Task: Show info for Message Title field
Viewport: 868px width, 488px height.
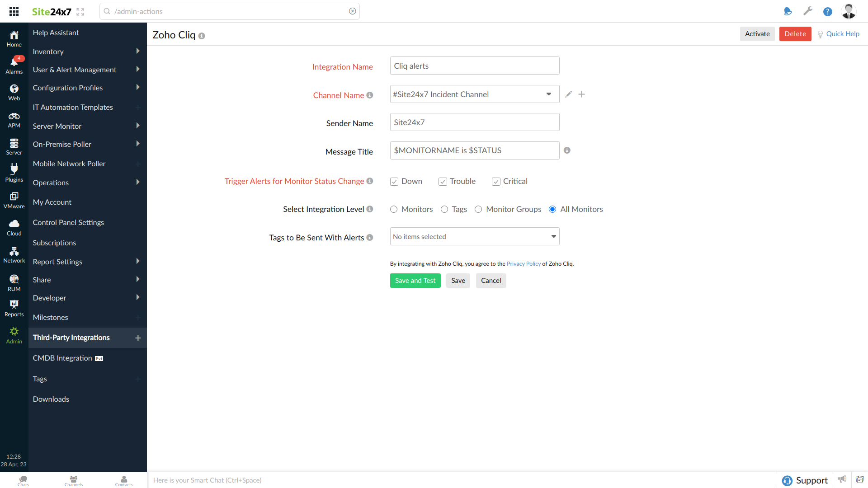Action: (x=567, y=150)
